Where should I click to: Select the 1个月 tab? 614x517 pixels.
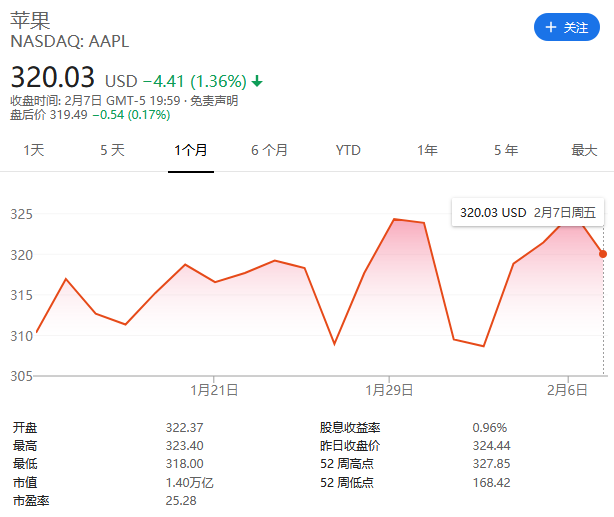click(190, 150)
